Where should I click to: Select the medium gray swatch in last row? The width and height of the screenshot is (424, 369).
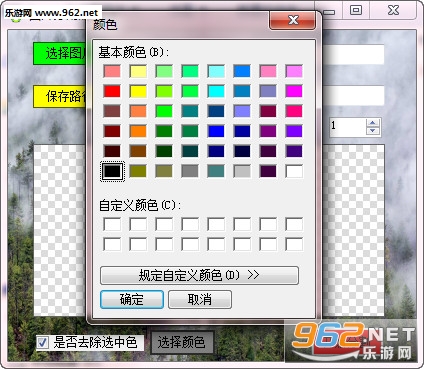click(x=190, y=171)
